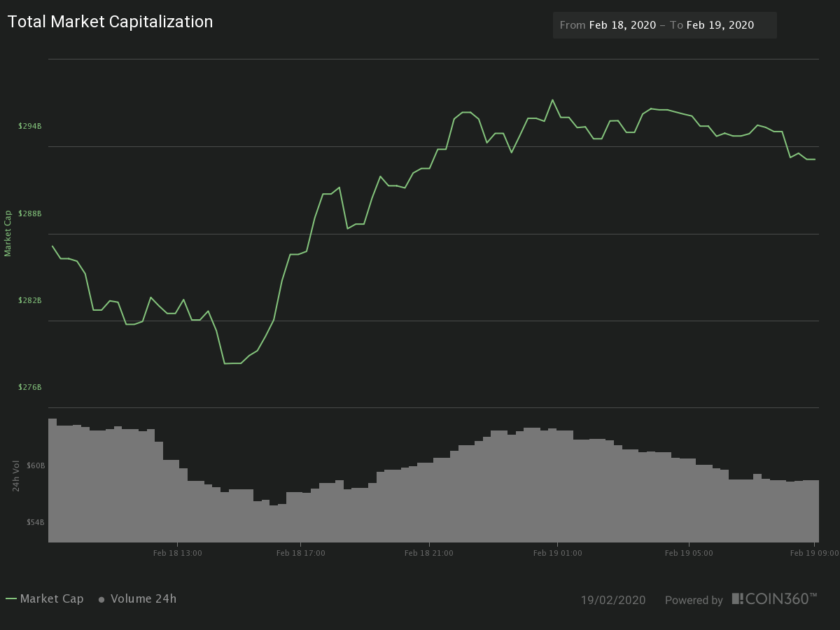Open the To date Feb 19, 2020
Viewport: 840px width, 630px height.
tap(720, 25)
